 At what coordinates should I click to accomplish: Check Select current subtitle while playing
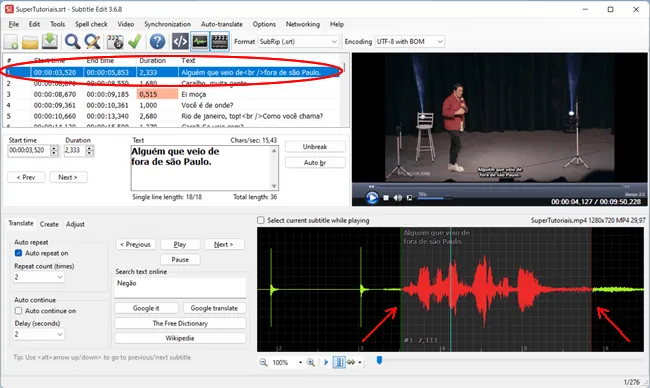(261, 220)
